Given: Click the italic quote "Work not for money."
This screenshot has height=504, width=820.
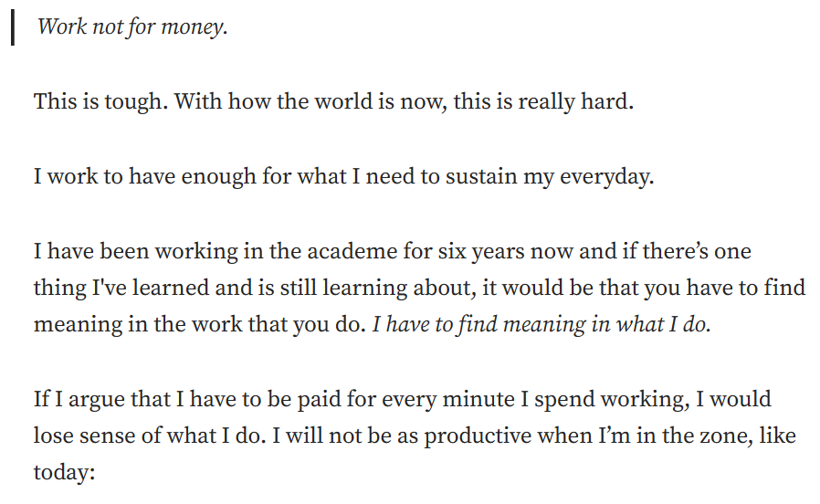Looking at the screenshot, I should (x=132, y=26).
